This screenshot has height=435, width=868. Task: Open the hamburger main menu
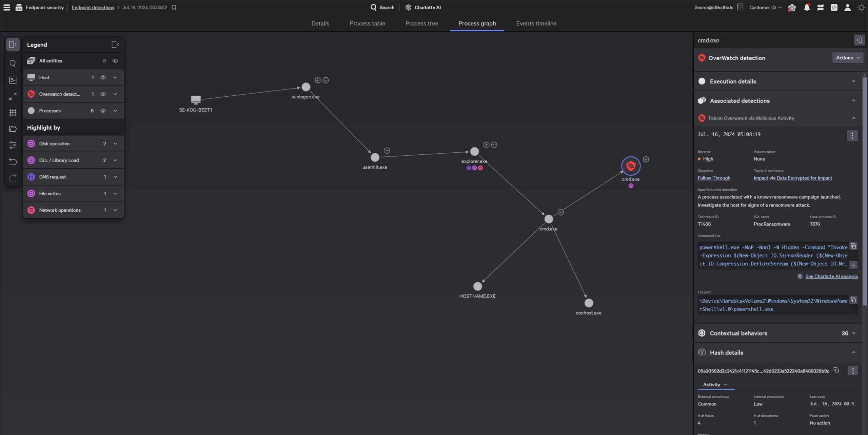[x=6, y=7]
